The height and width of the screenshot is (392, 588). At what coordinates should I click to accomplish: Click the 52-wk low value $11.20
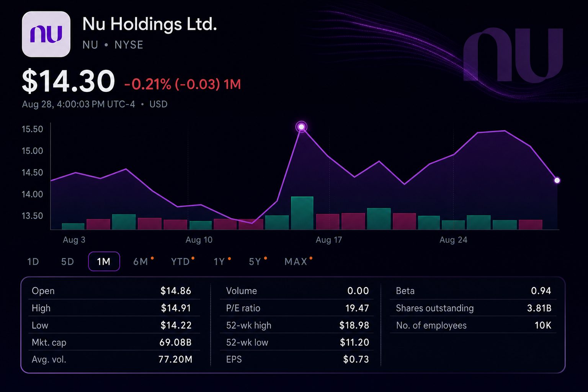click(354, 343)
